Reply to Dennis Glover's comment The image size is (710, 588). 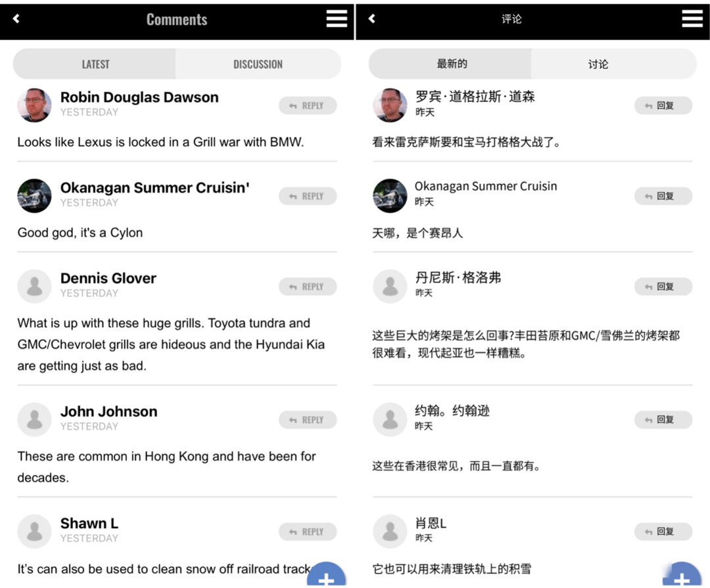pyautogui.click(x=308, y=286)
